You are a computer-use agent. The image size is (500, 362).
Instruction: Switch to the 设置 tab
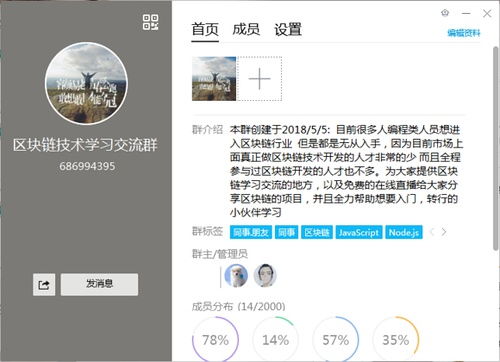point(288,29)
